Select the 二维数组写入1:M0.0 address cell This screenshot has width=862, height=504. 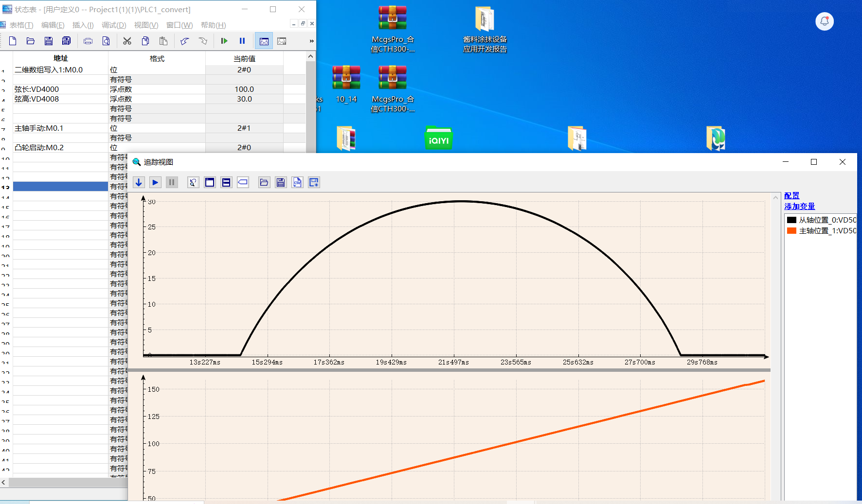[60, 70]
